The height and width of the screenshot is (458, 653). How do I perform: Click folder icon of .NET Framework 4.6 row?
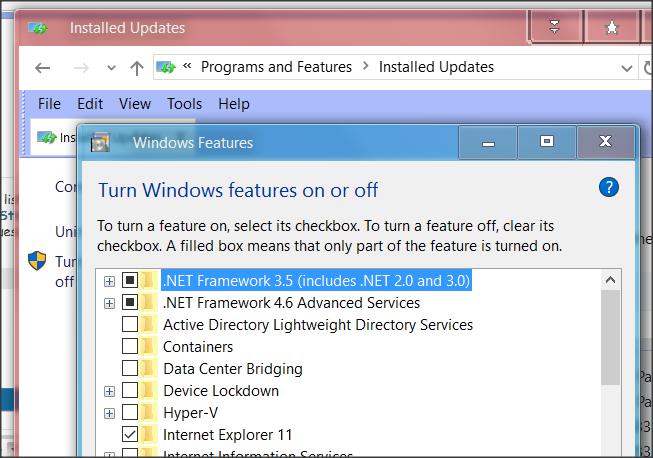[x=148, y=302]
